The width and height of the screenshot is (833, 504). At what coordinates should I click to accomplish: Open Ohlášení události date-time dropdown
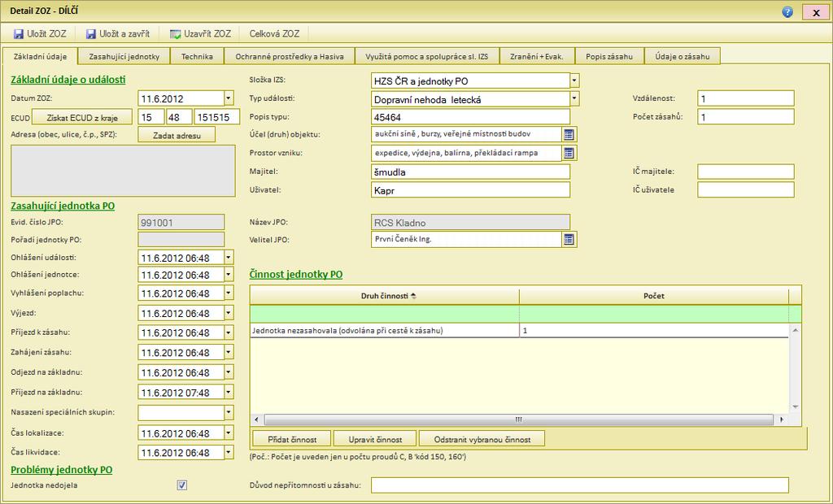click(229, 258)
